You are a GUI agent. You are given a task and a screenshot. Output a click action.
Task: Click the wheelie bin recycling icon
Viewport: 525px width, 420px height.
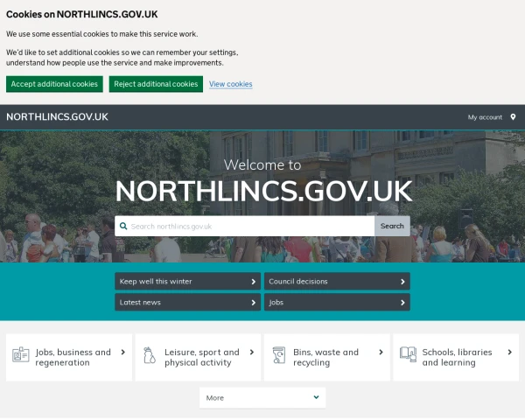(279, 355)
